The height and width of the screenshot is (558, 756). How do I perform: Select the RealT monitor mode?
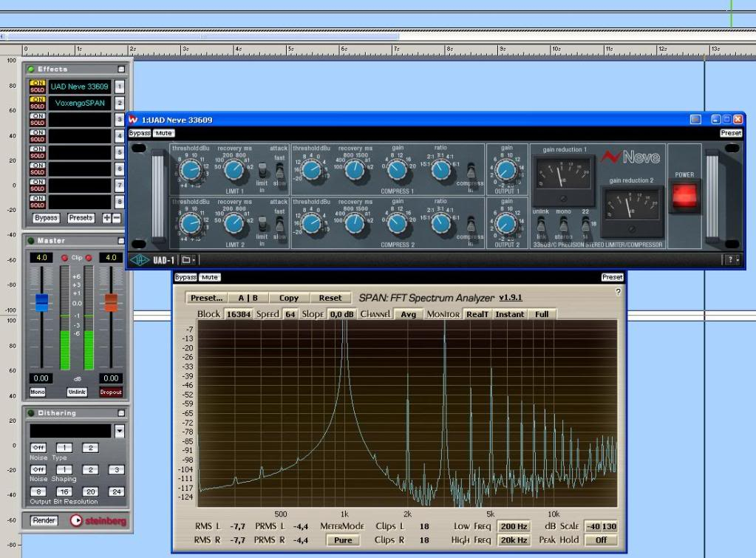tap(477, 314)
